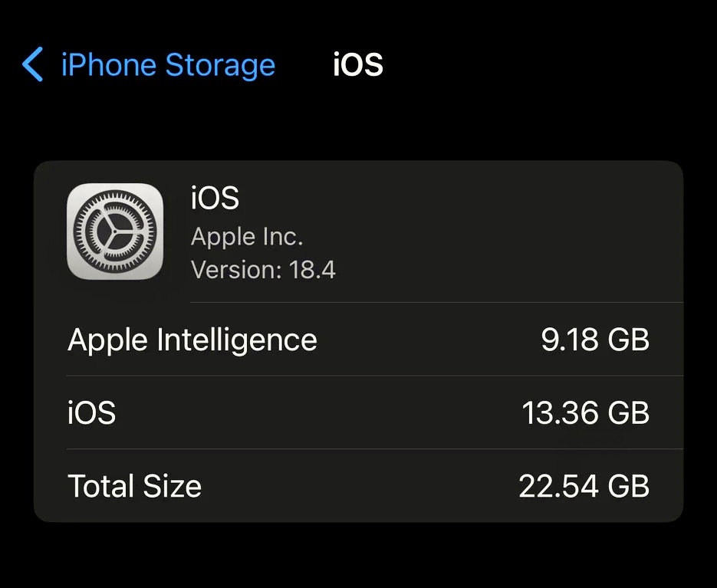Tap the word Version in the header
Screen dimensions: 717x588
236,270
